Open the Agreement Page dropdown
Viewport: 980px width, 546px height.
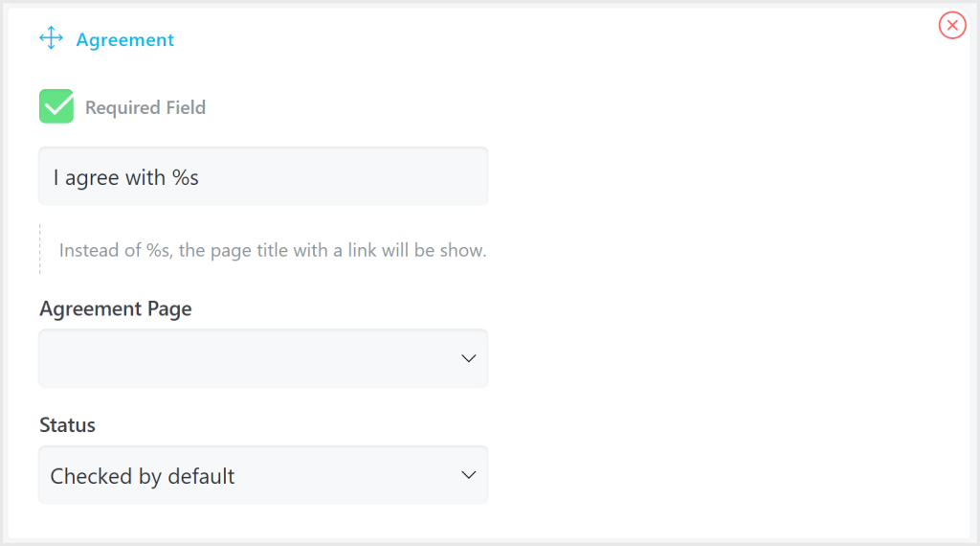point(263,358)
